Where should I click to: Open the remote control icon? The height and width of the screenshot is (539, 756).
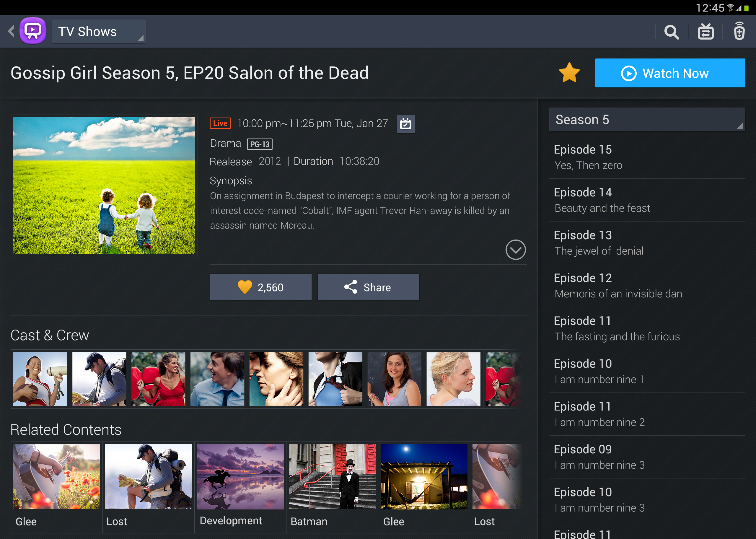[739, 31]
